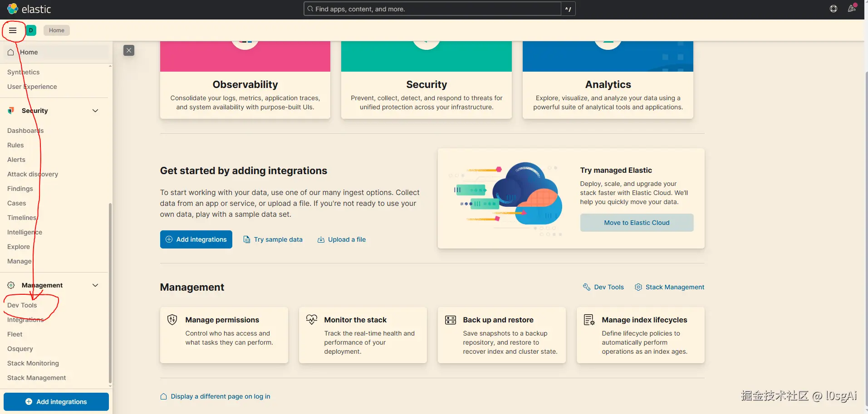Open Intelligence in the sidebar
868x414 pixels.
(x=25, y=232)
